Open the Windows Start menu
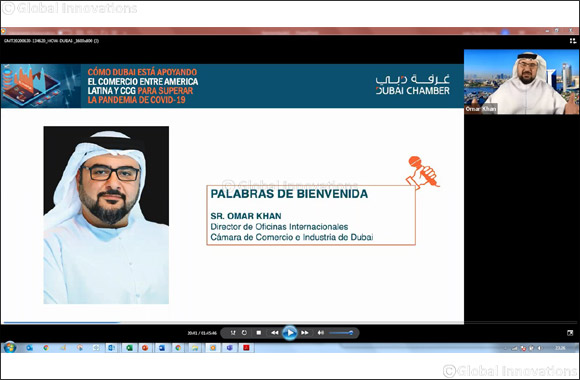This screenshot has width=580, height=380. pyautogui.click(x=10, y=347)
